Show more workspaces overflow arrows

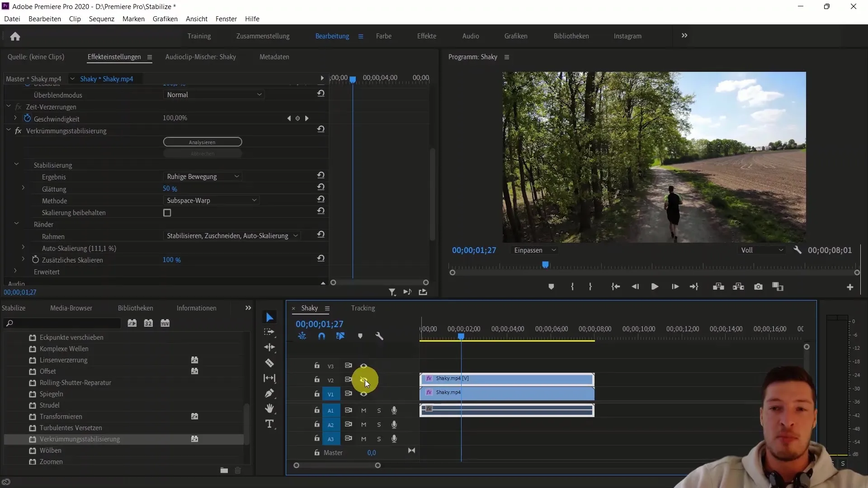(x=684, y=36)
